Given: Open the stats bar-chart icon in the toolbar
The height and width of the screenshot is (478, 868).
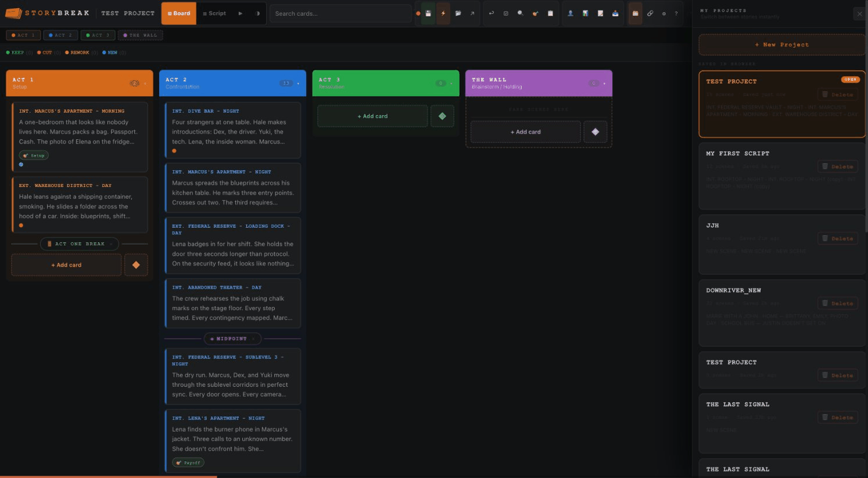Looking at the screenshot, I should 585,13.
